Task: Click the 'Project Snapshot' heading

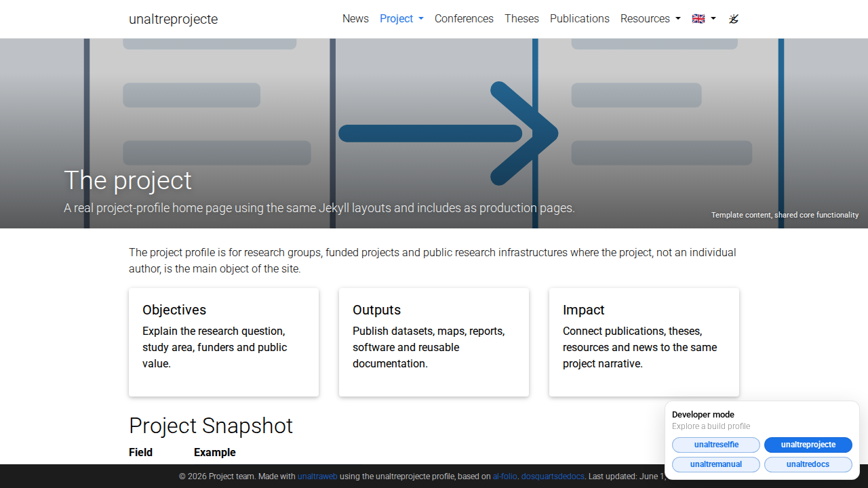Action: [211, 426]
